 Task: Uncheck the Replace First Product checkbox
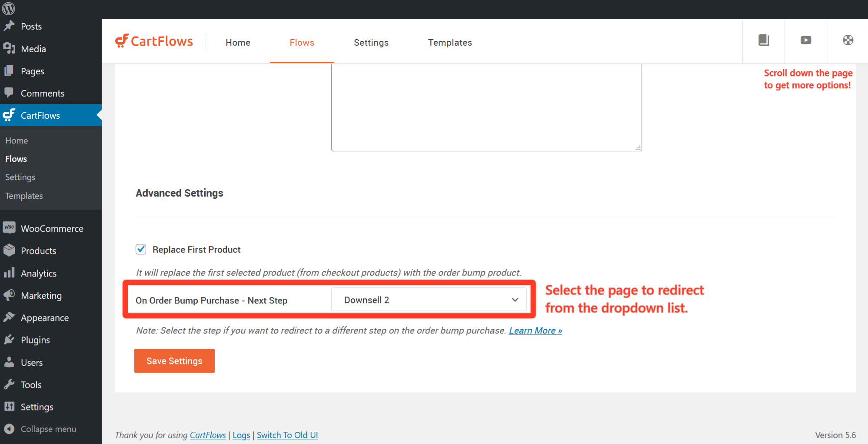(x=141, y=249)
